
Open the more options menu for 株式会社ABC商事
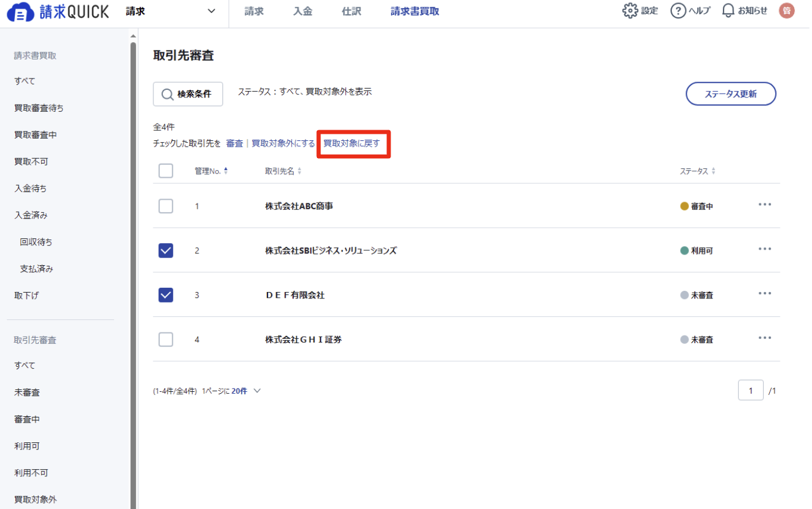point(764,205)
